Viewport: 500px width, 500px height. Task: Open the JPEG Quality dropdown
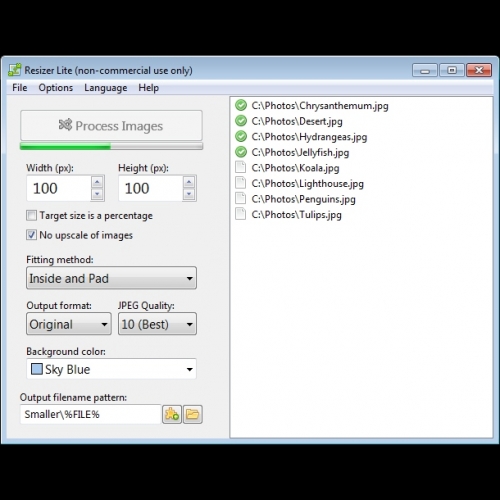click(x=157, y=324)
